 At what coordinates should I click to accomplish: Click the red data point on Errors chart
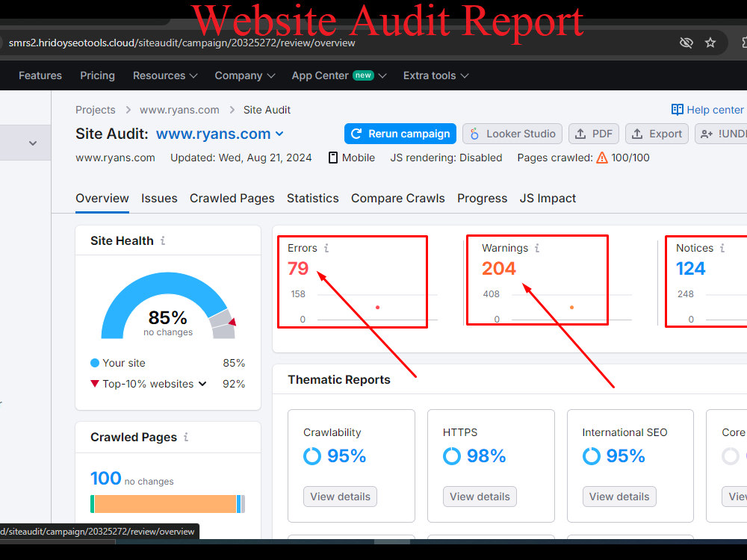(x=377, y=307)
